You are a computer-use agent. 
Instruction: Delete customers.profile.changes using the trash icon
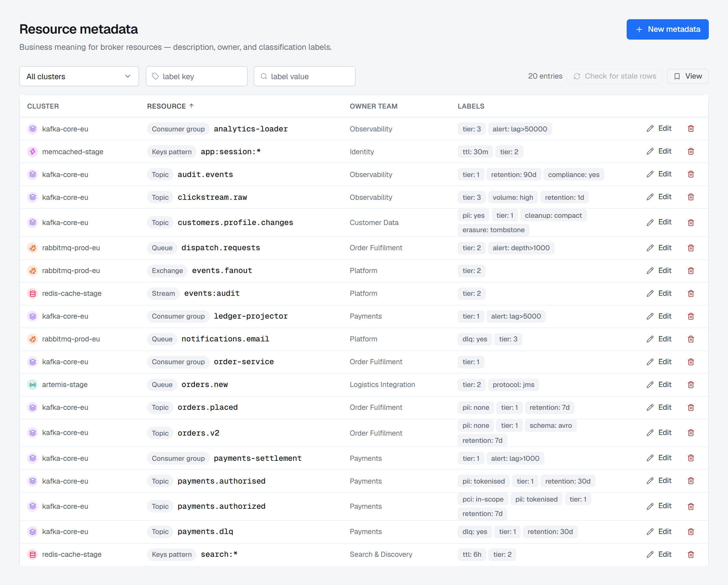click(x=691, y=223)
